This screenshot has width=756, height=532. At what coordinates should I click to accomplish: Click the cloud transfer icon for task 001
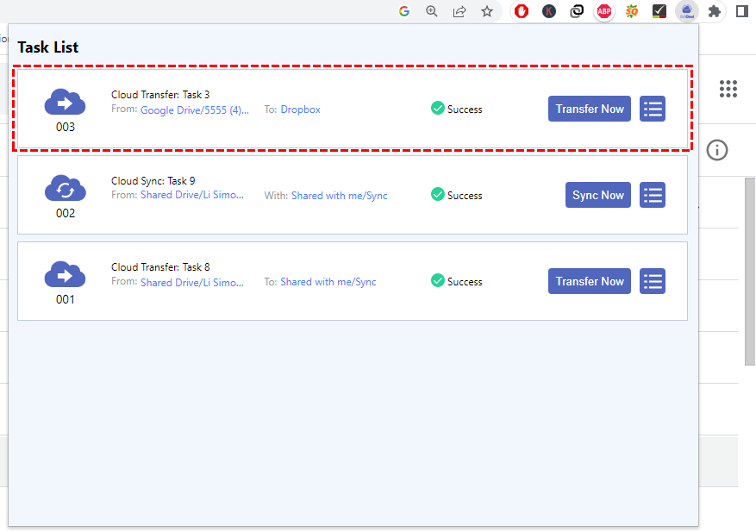tap(66, 274)
